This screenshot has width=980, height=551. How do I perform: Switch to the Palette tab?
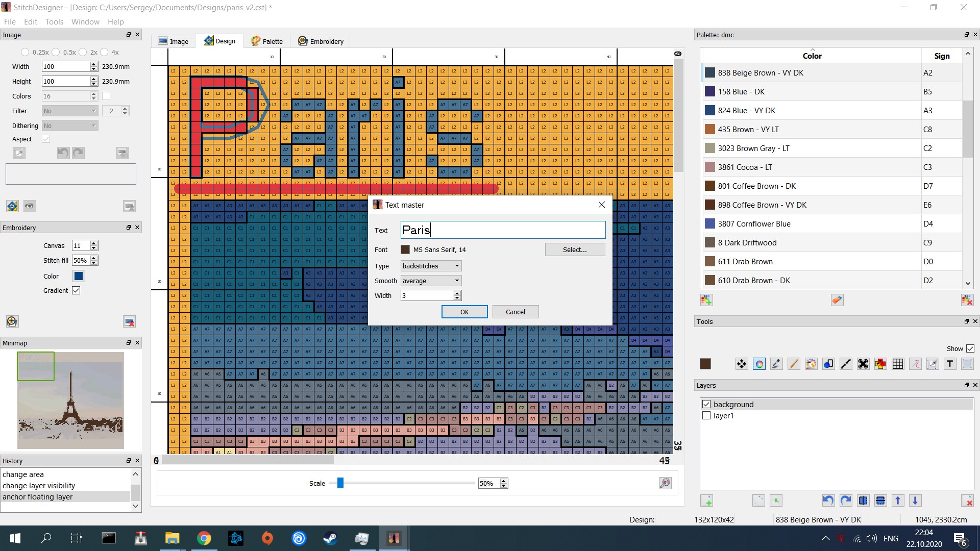(x=267, y=41)
